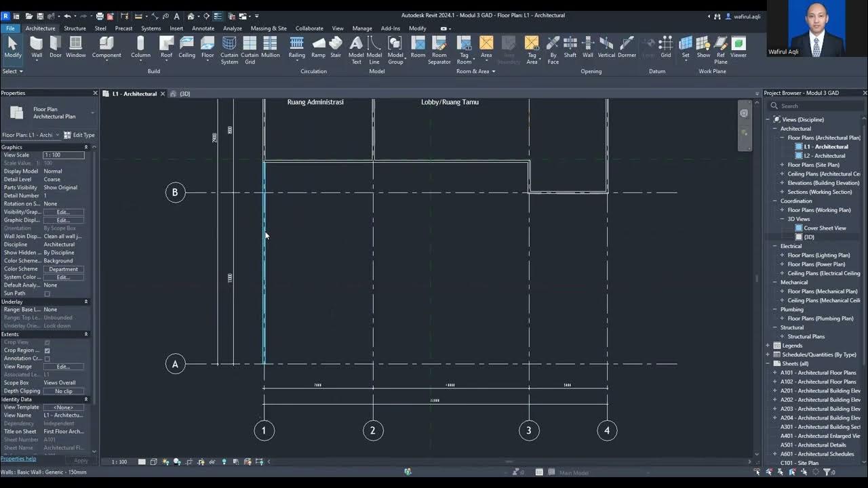This screenshot has height=488, width=868.
Task: Open the File menu
Action: (10, 28)
